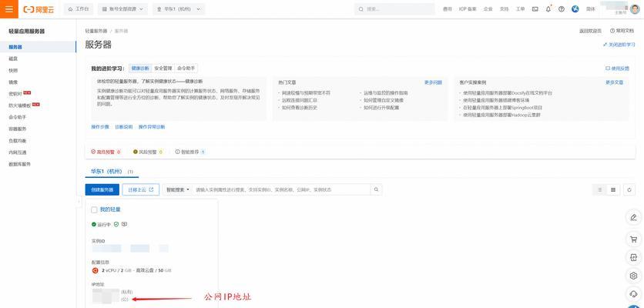Click the blue round assistant icon
This screenshot has height=308, width=644.
(x=575, y=9)
